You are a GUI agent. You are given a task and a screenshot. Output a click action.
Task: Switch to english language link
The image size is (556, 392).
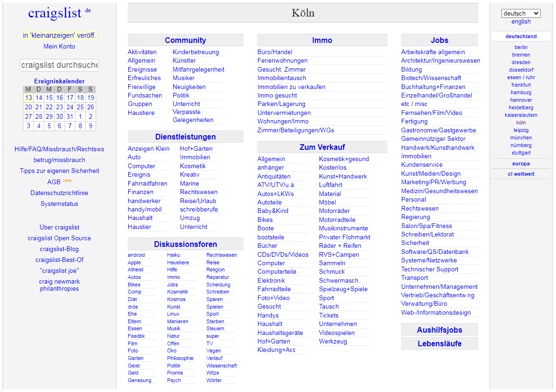coord(521,22)
